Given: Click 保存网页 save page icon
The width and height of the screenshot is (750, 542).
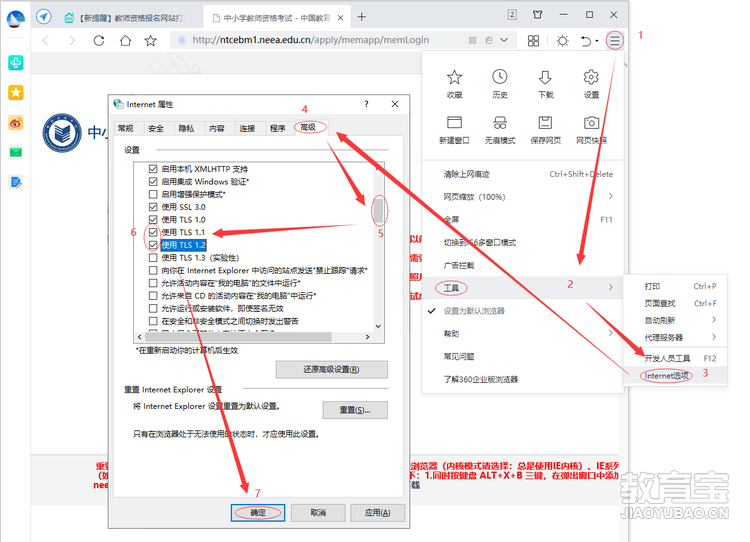Looking at the screenshot, I should [x=545, y=122].
